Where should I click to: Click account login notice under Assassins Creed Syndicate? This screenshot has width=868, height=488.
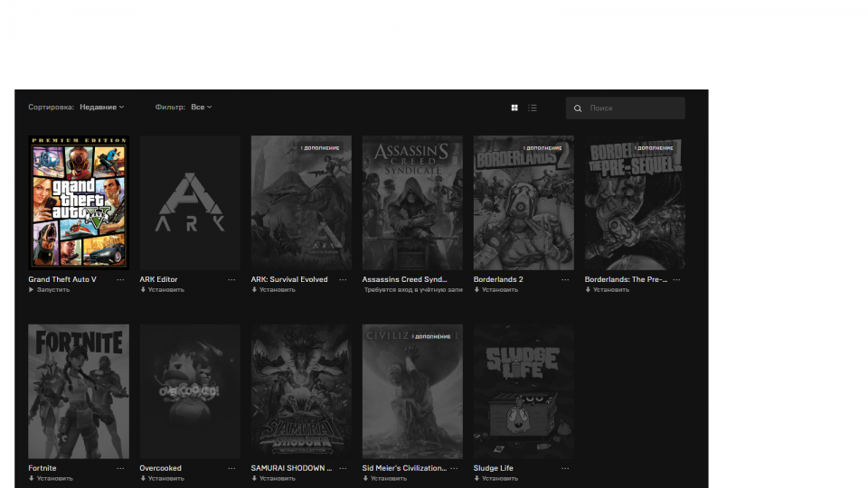[413, 290]
